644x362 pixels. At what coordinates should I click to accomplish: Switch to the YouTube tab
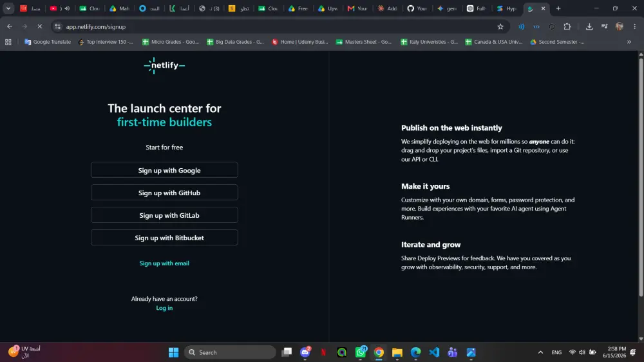point(59,8)
